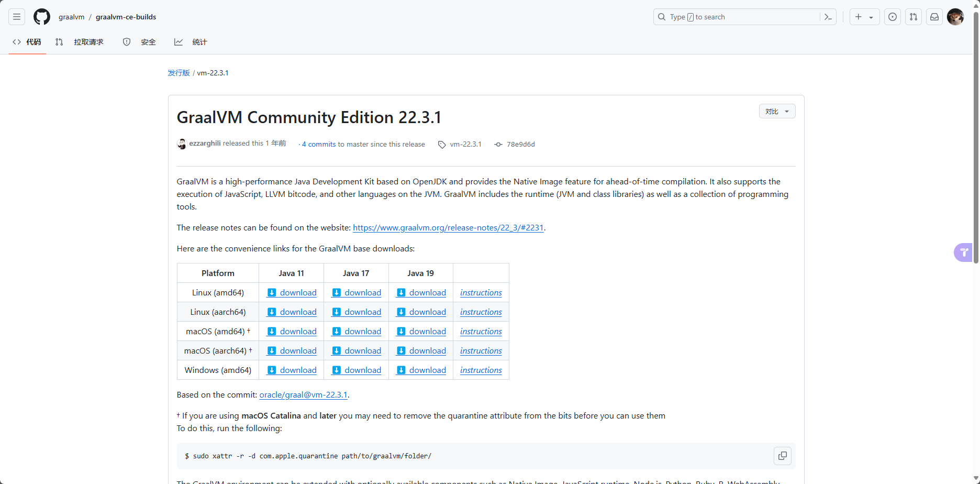Open Linux (aarch64) instructions link
This screenshot has width=980, height=484.
pyautogui.click(x=481, y=312)
